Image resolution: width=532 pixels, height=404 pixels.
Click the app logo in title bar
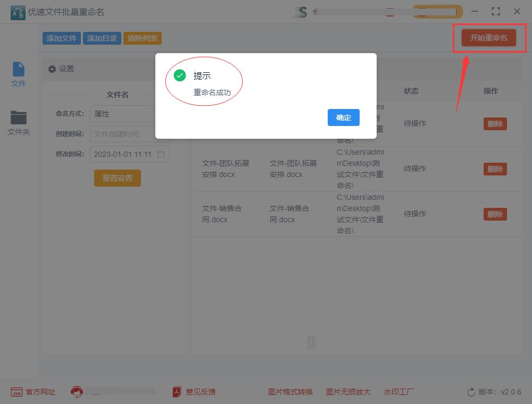point(17,11)
